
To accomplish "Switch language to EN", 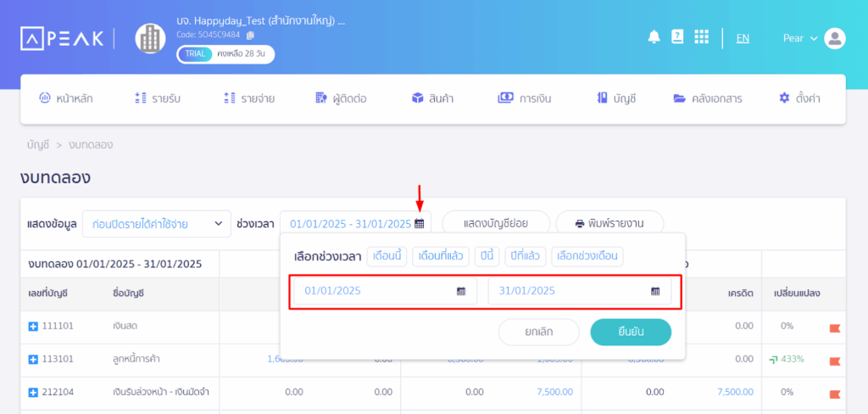I will click(743, 38).
